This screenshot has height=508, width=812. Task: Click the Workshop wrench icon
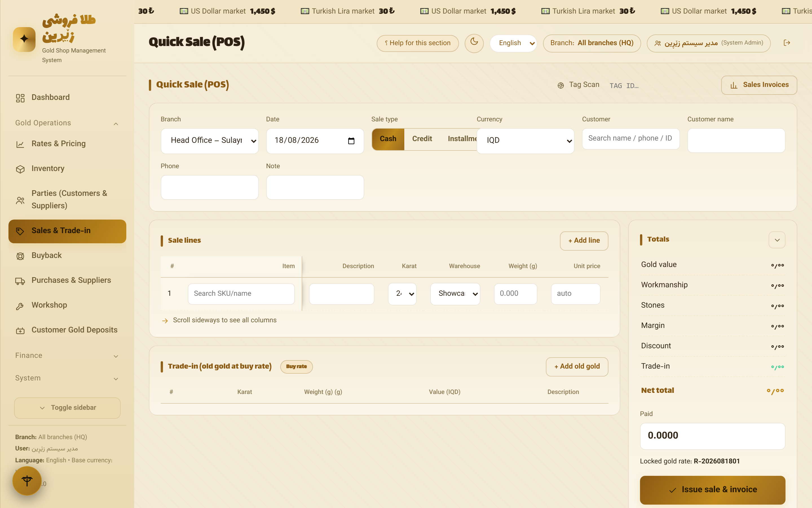coord(20,306)
